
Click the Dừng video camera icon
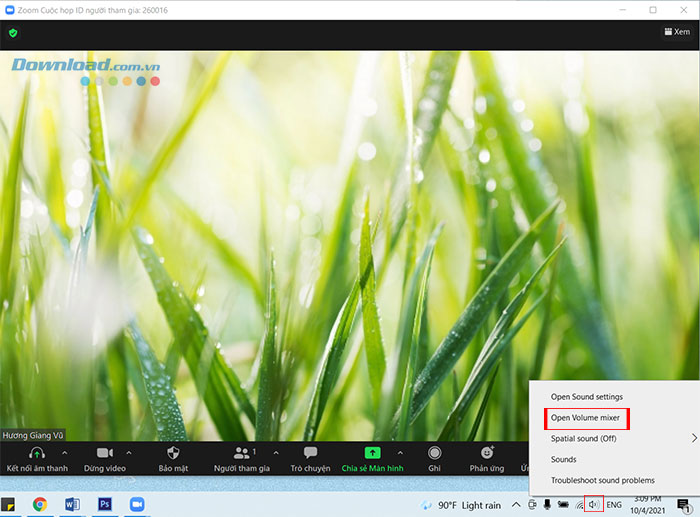(x=105, y=454)
